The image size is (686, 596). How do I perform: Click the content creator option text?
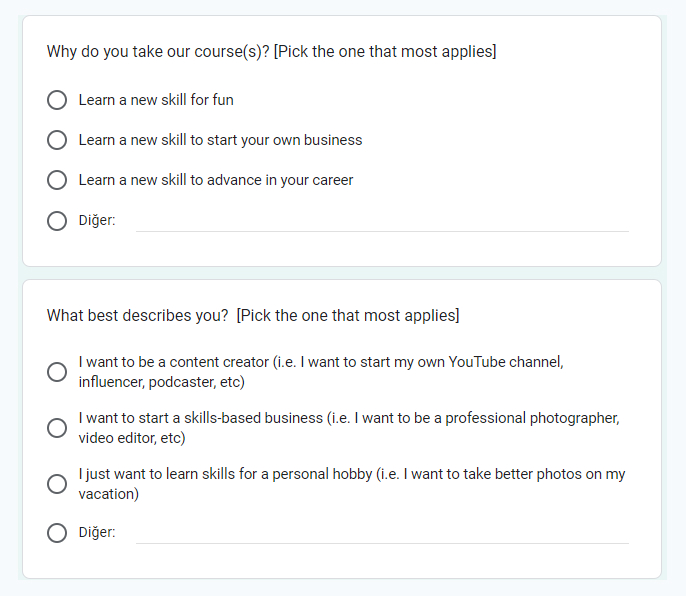pyautogui.click(x=321, y=372)
